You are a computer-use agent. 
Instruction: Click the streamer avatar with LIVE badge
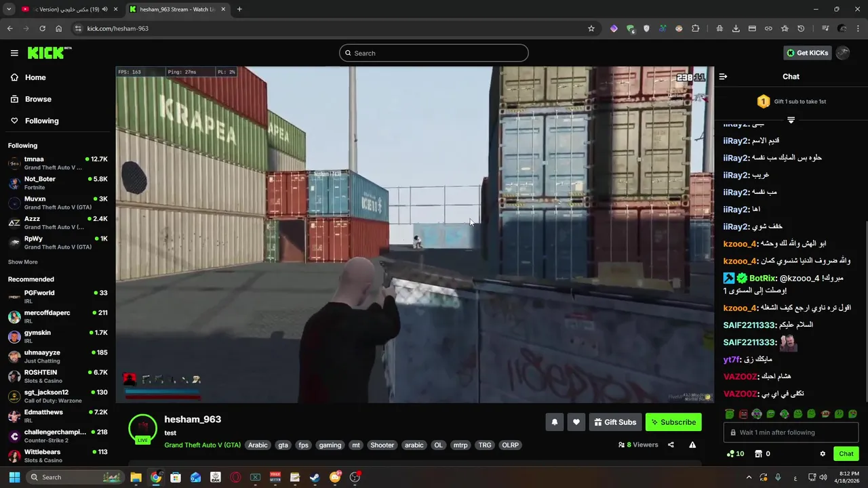[142, 428]
